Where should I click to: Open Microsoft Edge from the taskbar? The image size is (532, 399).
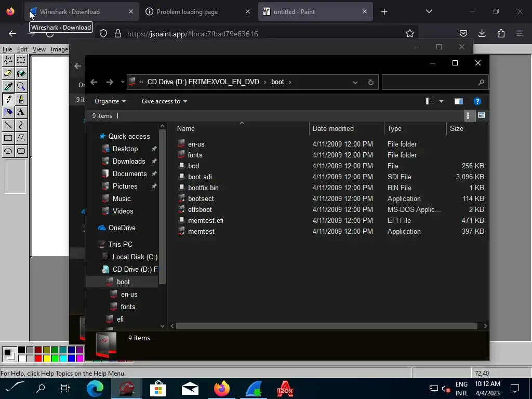coord(95,389)
